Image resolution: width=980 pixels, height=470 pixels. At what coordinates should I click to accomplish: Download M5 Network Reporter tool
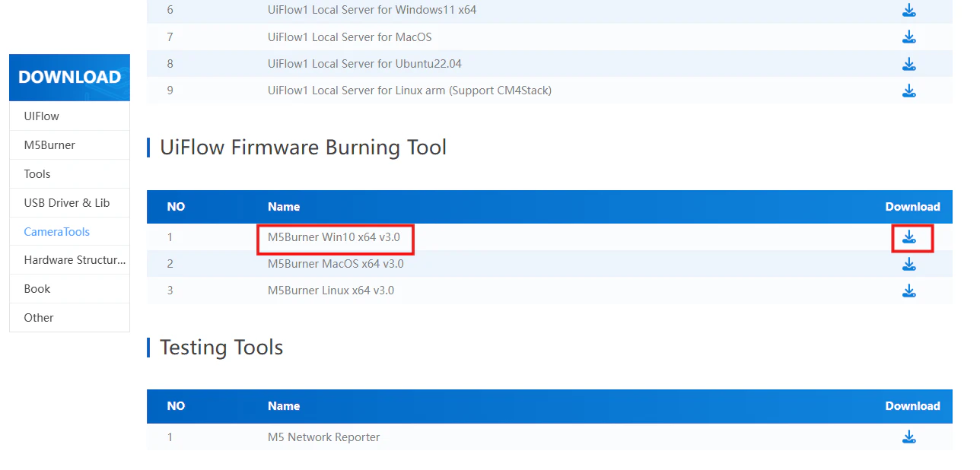908,437
